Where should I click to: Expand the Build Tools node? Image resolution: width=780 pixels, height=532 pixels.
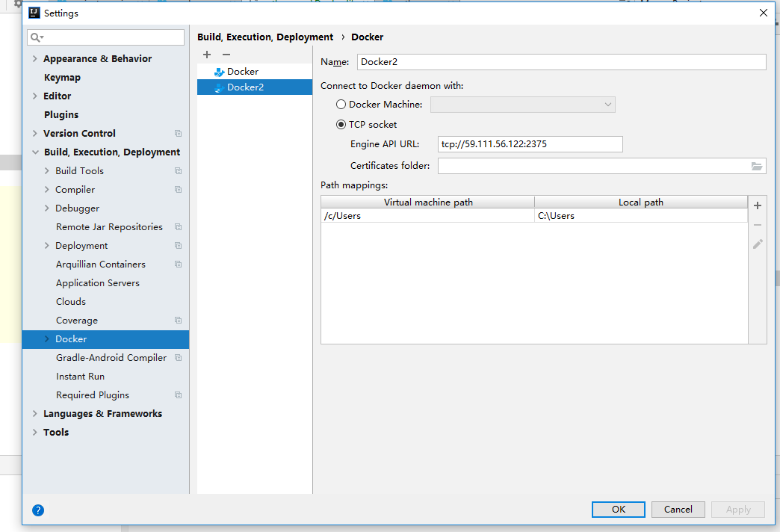47,170
